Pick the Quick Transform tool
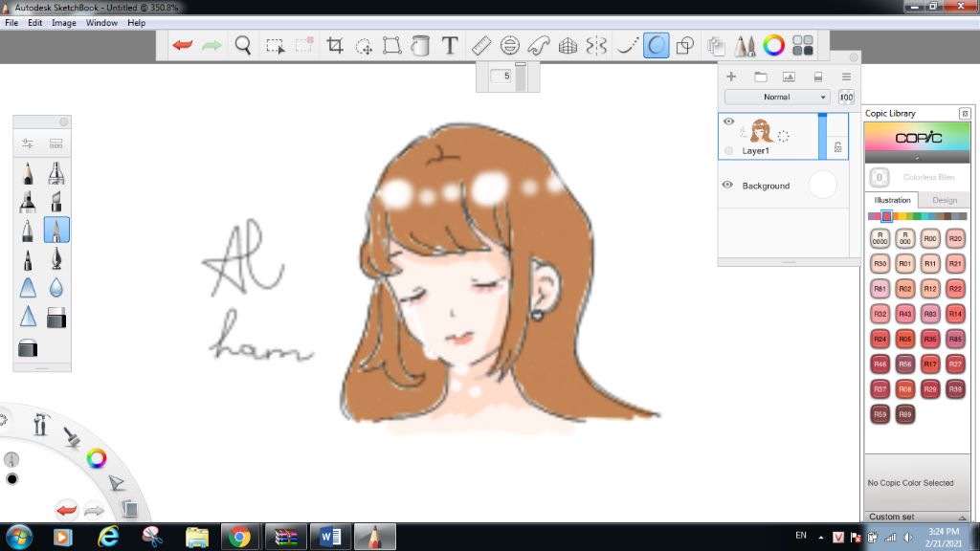Image resolution: width=980 pixels, height=551 pixels. point(364,46)
